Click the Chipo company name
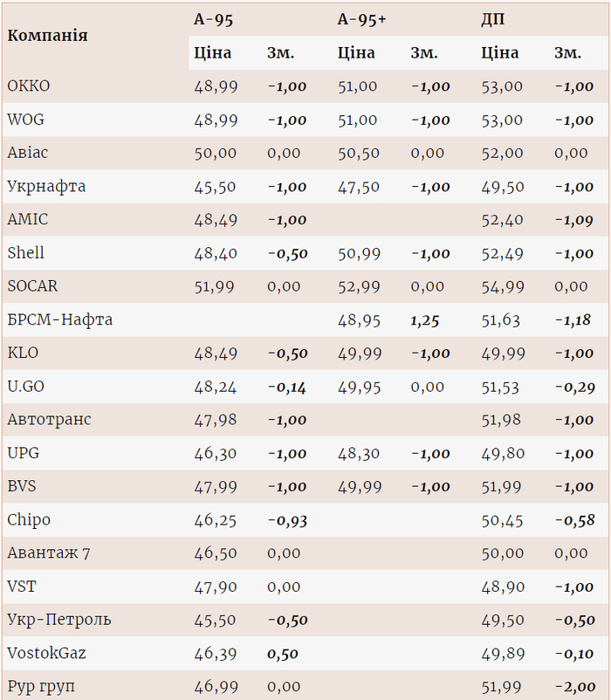 (29, 520)
